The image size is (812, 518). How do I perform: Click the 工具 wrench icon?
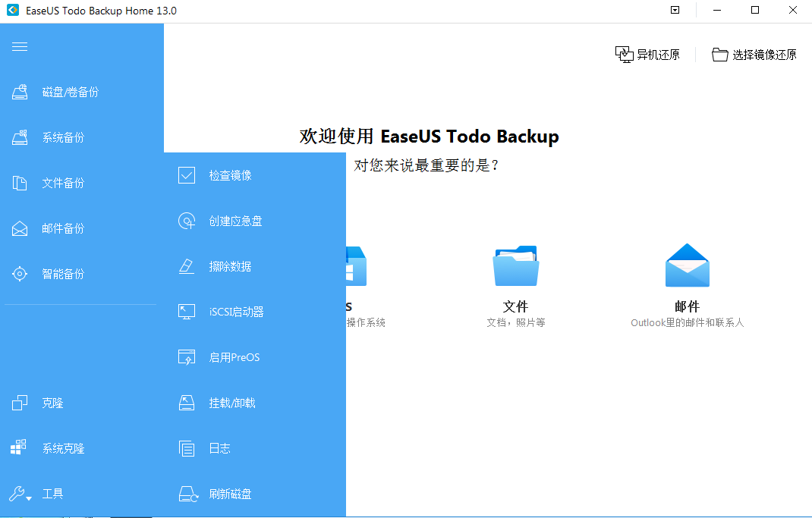17,494
